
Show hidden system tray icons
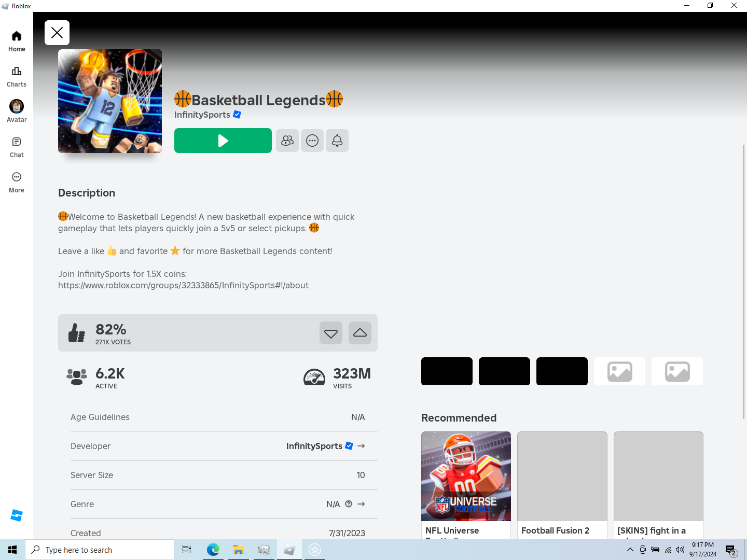point(630,550)
